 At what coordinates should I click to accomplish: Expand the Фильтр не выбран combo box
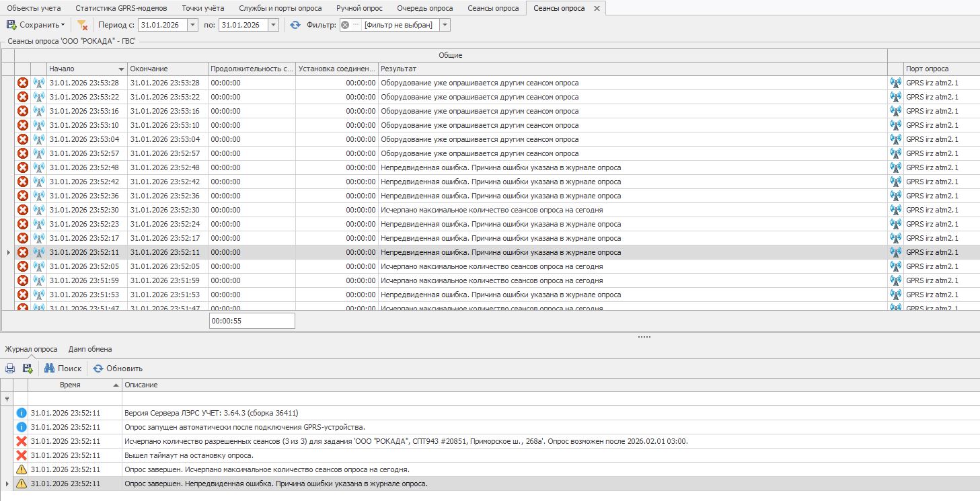click(x=445, y=25)
